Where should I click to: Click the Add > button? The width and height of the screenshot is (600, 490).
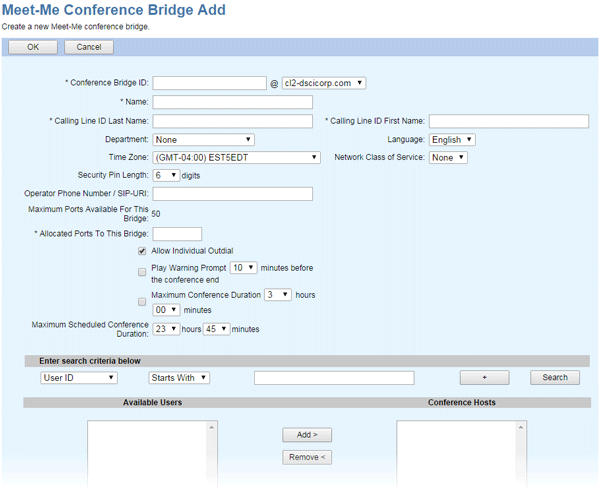[306, 435]
